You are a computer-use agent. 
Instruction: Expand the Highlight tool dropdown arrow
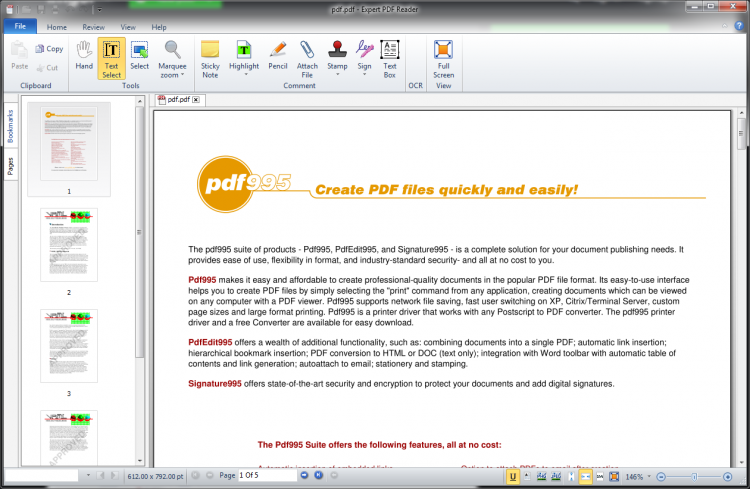(x=245, y=75)
